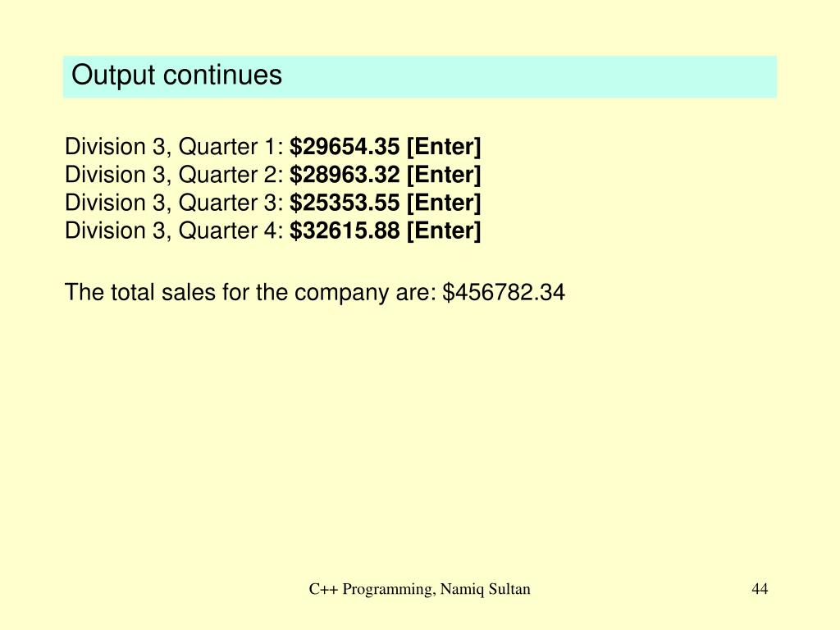840x630 pixels.
Task: Click the [Enter] after Quarter 1 amount
Action: click(444, 147)
